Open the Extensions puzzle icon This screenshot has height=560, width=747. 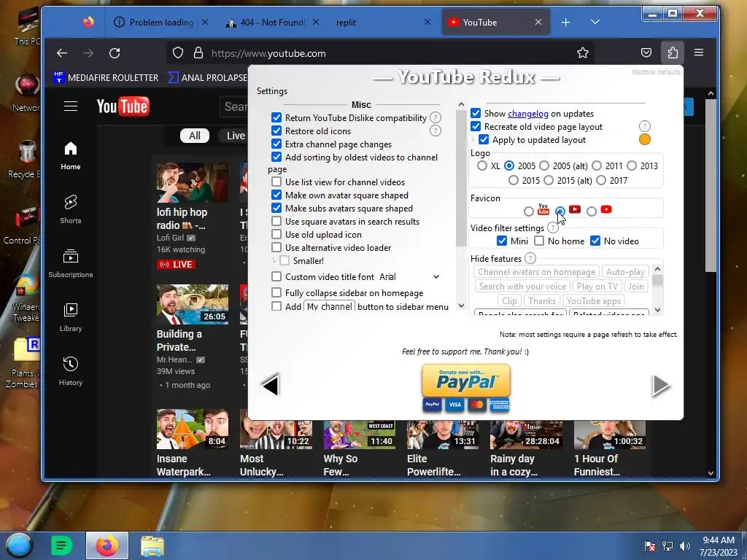673,52
